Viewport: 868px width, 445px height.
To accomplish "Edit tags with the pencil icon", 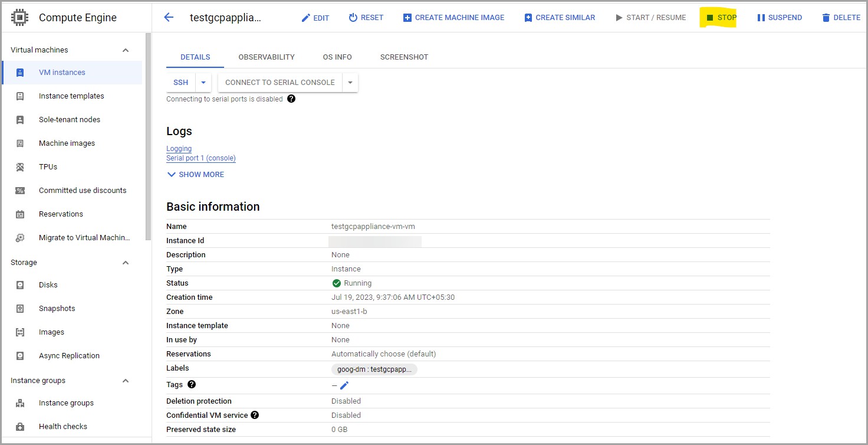I will pos(344,385).
